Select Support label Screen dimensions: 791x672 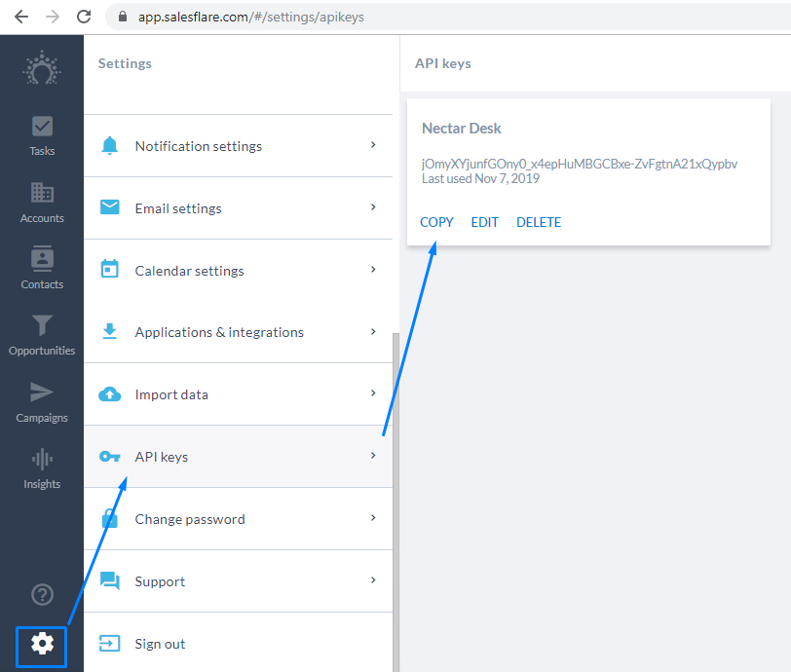tap(160, 581)
